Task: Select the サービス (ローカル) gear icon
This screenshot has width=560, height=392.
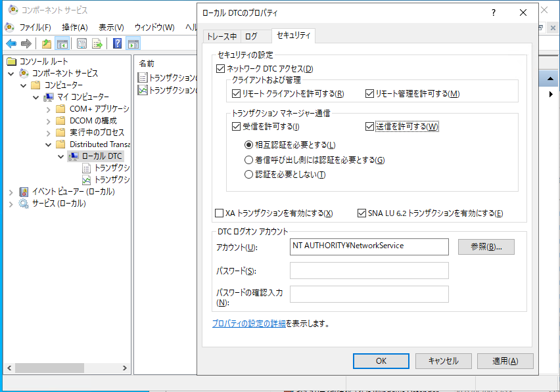Action: (x=24, y=204)
